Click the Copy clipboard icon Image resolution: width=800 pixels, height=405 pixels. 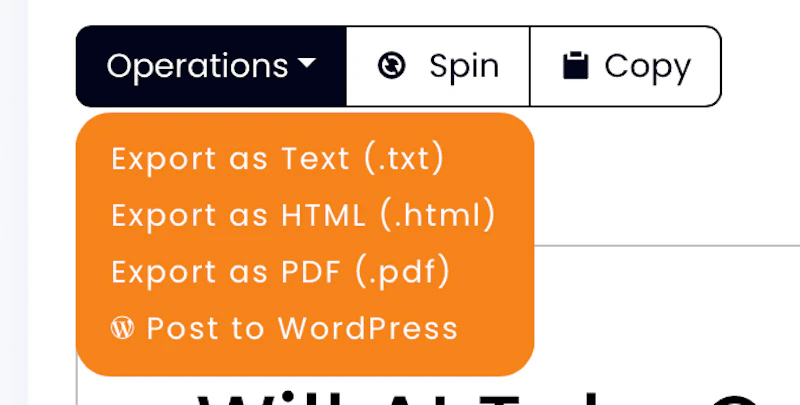pos(575,66)
